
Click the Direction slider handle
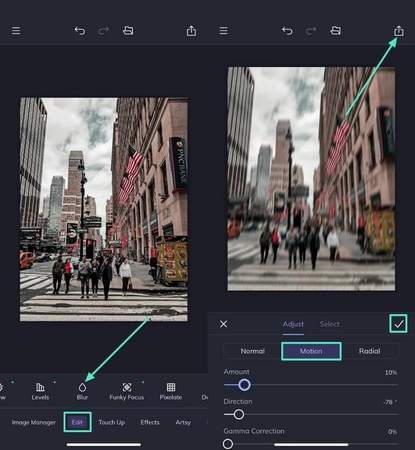[239, 414]
